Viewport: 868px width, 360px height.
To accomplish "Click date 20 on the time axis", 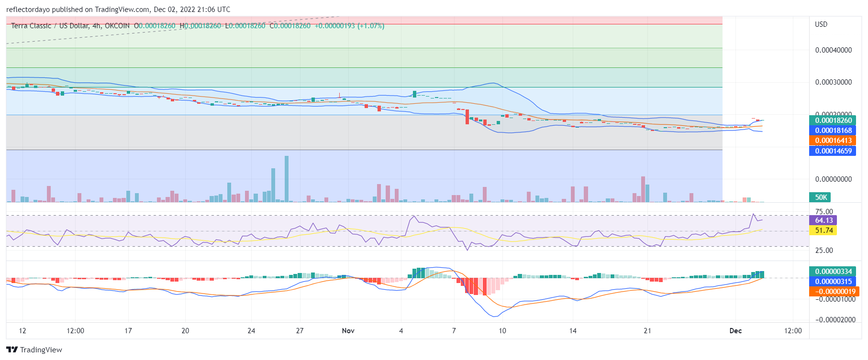I will [186, 331].
